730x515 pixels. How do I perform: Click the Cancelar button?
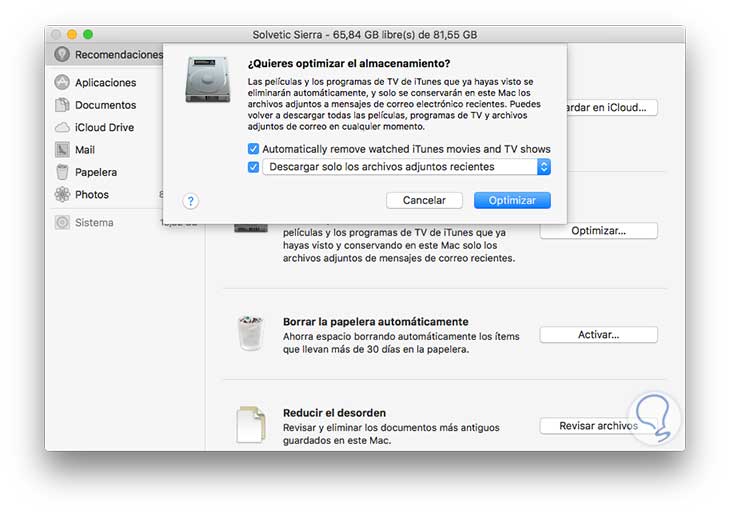pos(424,200)
